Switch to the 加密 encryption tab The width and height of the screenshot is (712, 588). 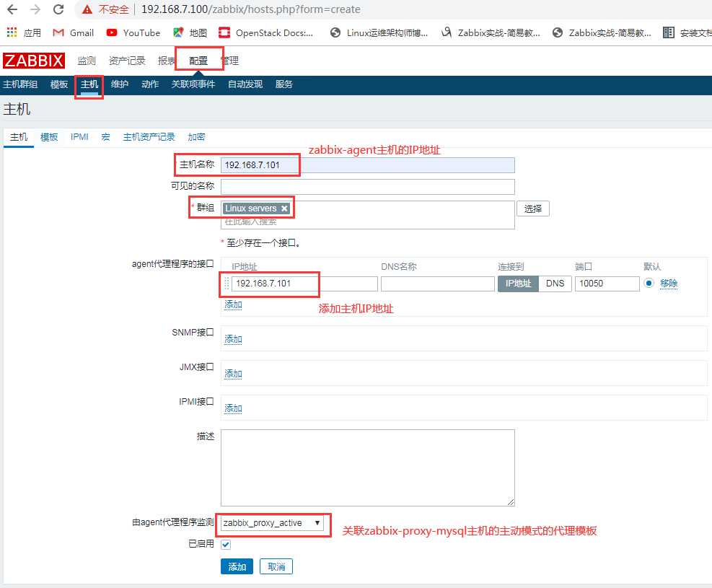[197, 137]
